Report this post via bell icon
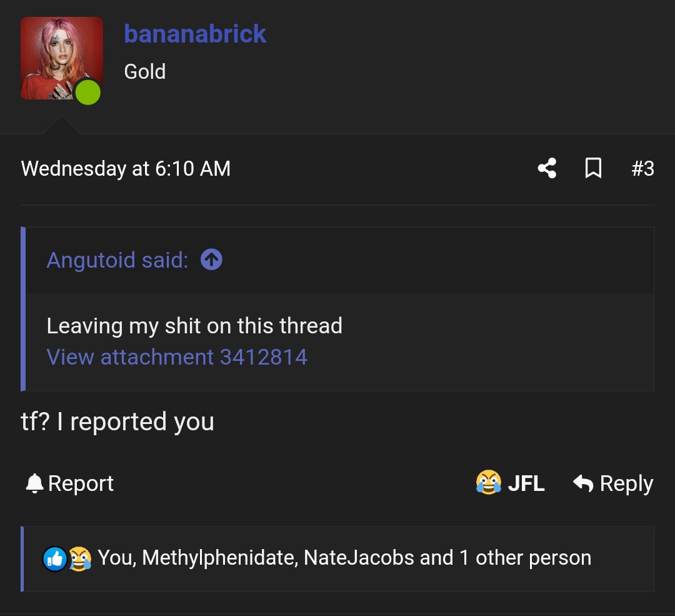This screenshot has width=675, height=616. click(x=34, y=483)
